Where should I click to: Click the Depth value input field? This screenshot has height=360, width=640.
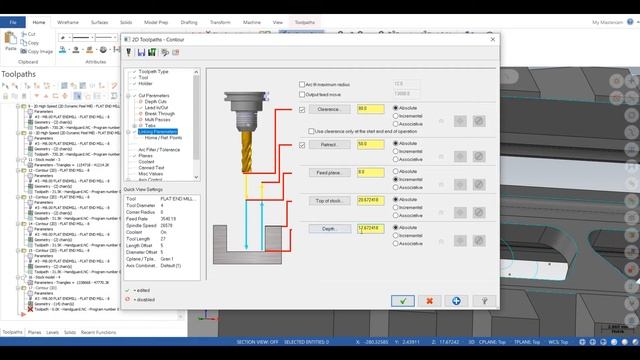point(371,228)
